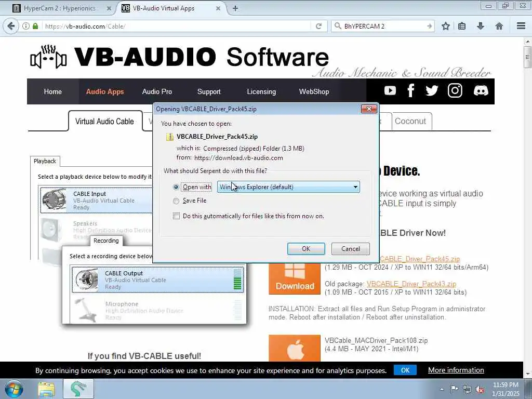
Task: Show hidden tray icons arrow
Action: point(442,390)
